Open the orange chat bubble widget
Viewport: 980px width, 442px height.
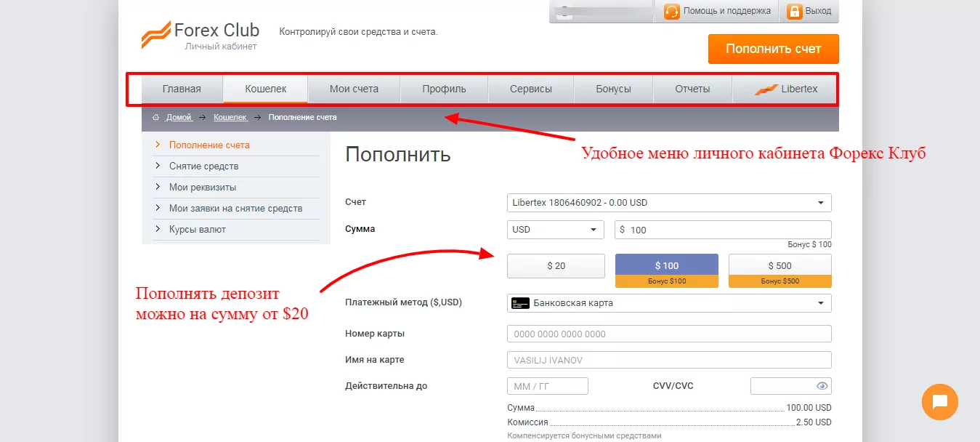point(940,402)
